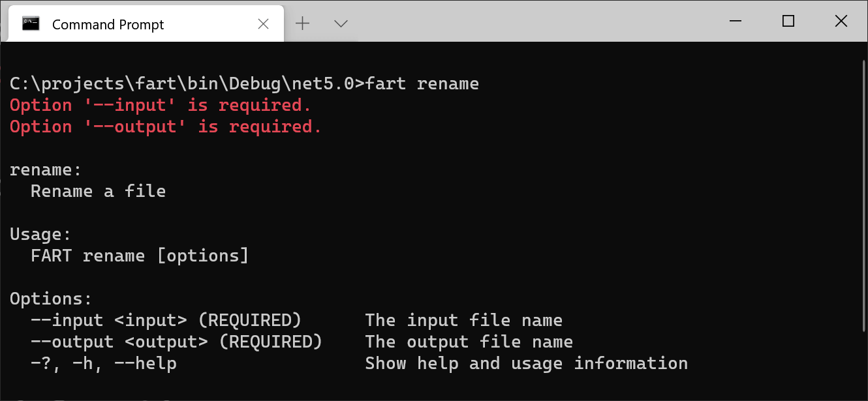Viewport: 868px width, 401px height.
Task: Click the 'Rename a file' description text
Action: click(98, 191)
